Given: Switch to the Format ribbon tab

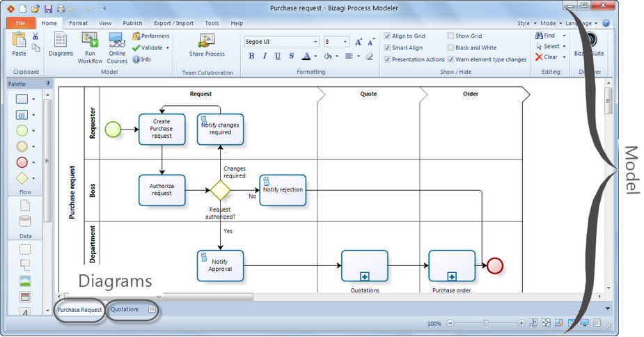Looking at the screenshot, I should (x=78, y=24).
